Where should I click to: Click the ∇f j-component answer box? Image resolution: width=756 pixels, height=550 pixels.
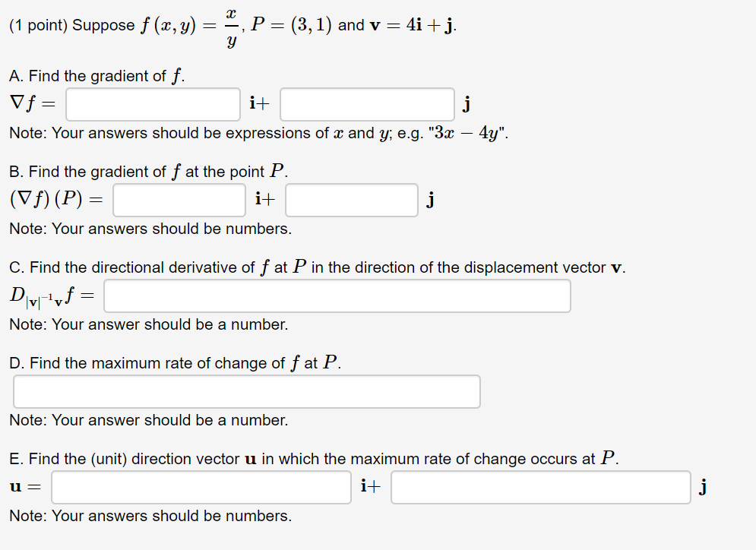point(367,104)
